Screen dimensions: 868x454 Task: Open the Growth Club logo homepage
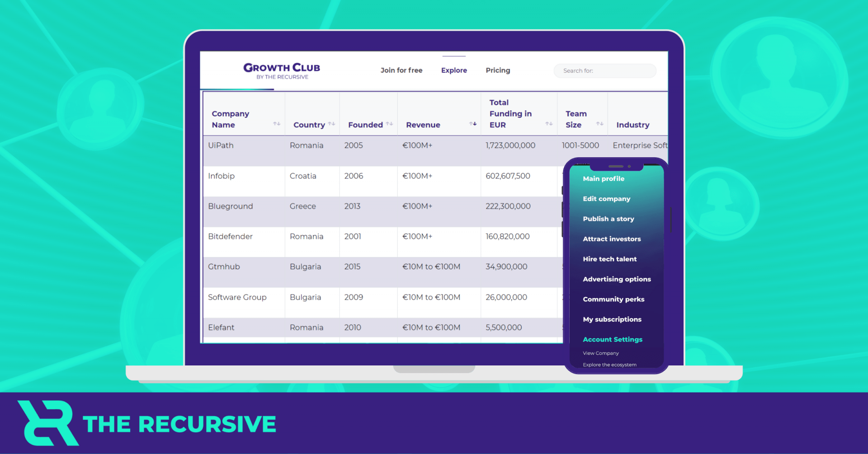point(282,71)
